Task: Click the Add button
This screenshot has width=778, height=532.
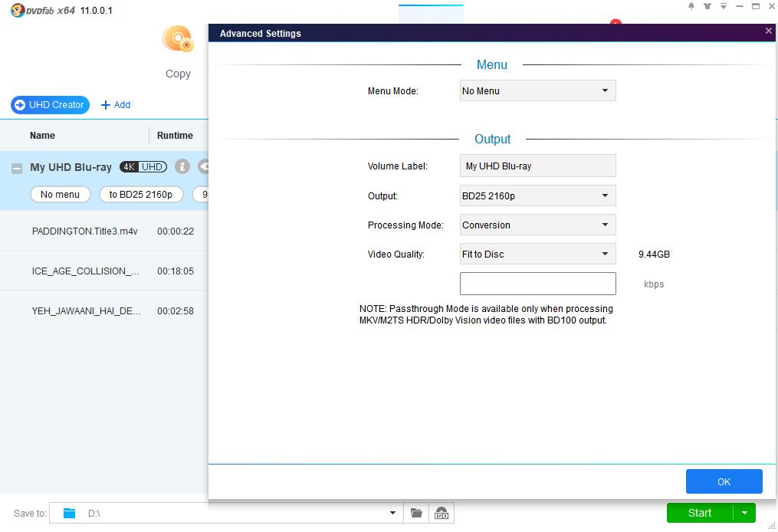Action: click(x=116, y=105)
